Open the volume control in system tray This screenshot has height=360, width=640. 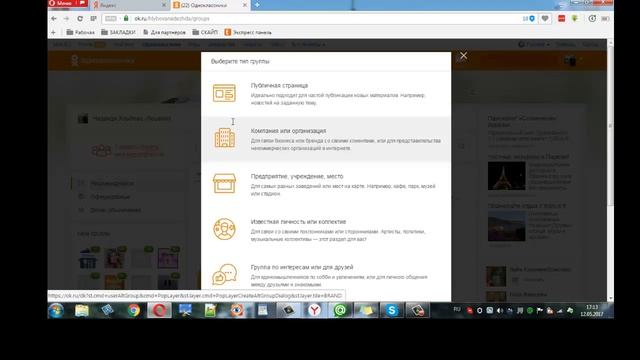(x=500, y=311)
